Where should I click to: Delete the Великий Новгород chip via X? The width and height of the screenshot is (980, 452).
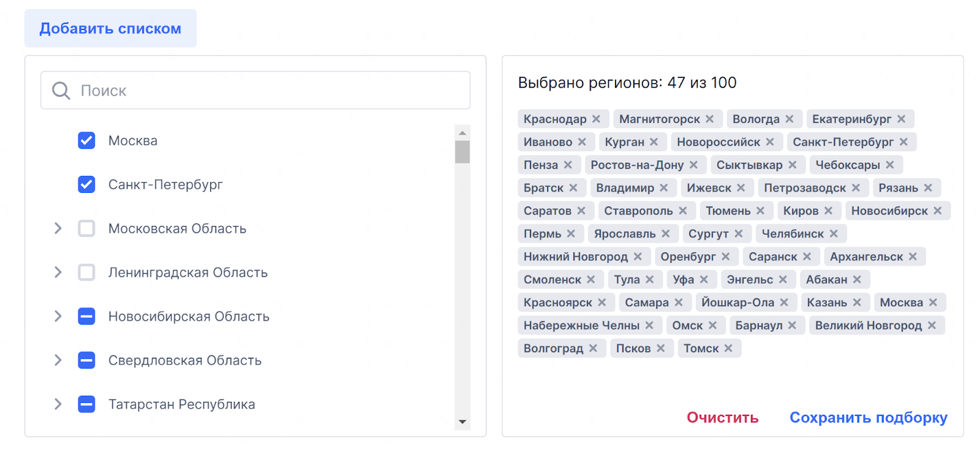932,325
